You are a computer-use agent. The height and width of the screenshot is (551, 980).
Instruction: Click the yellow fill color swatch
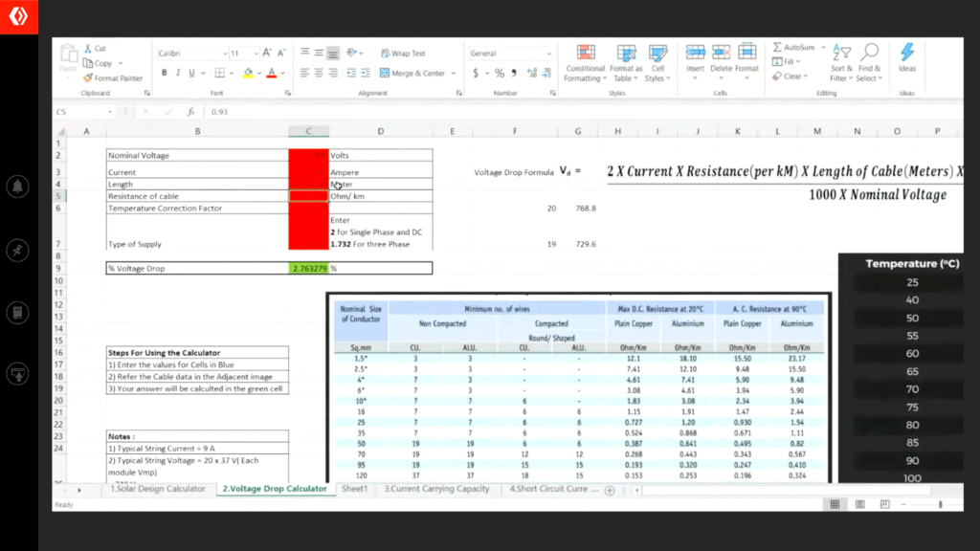248,73
